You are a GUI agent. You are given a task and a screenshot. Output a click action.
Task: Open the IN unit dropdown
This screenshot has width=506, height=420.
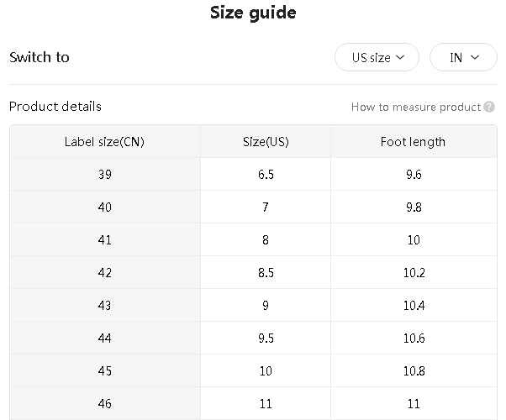point(463,58)
